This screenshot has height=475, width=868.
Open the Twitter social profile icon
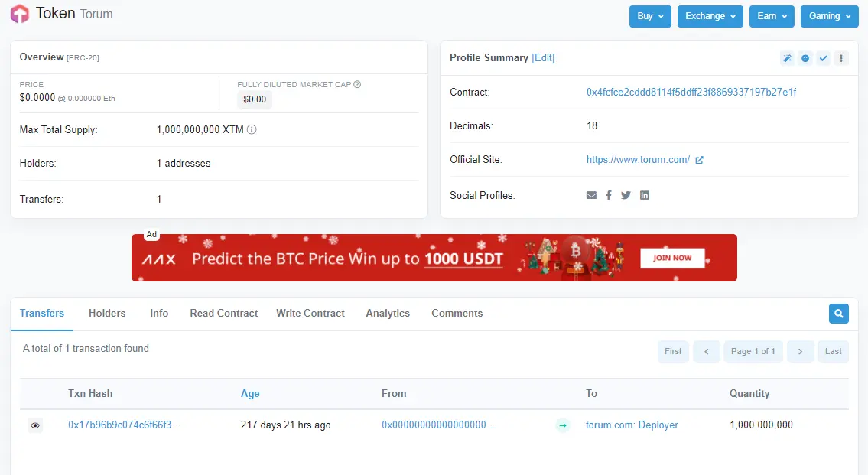coord(626,195)
